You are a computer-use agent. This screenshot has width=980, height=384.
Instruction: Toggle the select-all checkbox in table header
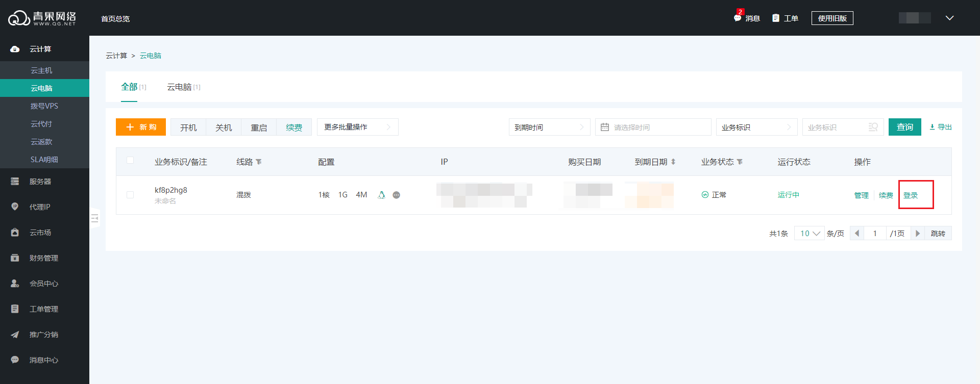point(130,160)
